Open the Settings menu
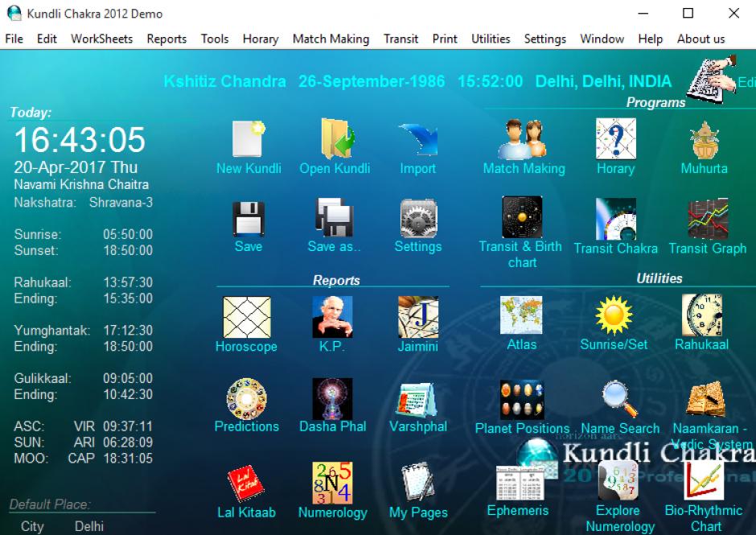Image resolution: width=756 pixels, height=535 pixels. [x=545, y=39]
